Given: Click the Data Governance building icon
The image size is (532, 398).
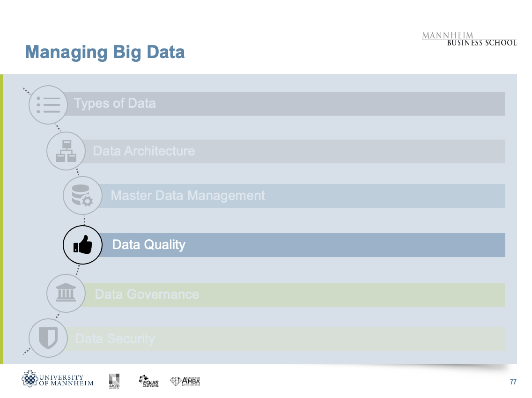Looking at the screenshot, I should [x=66, y=294].
